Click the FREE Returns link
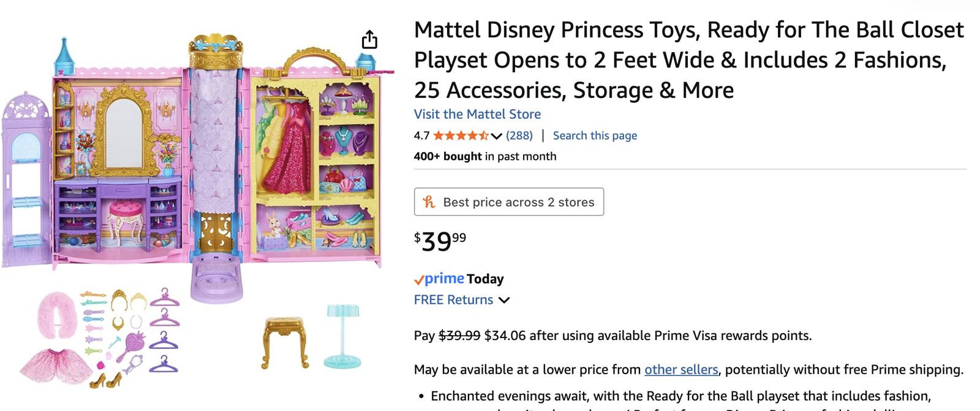This screenshot has width=980, height=411. click(x=453, y=300)
